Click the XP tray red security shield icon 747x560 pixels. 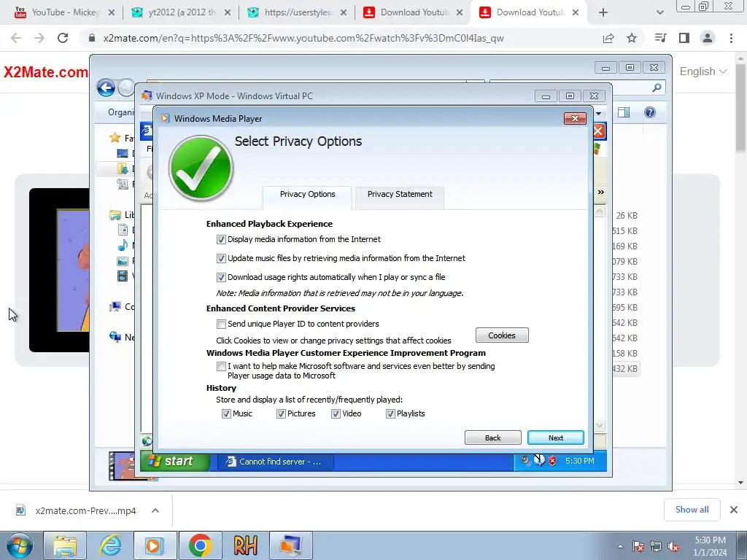click(x=553, y=461)
